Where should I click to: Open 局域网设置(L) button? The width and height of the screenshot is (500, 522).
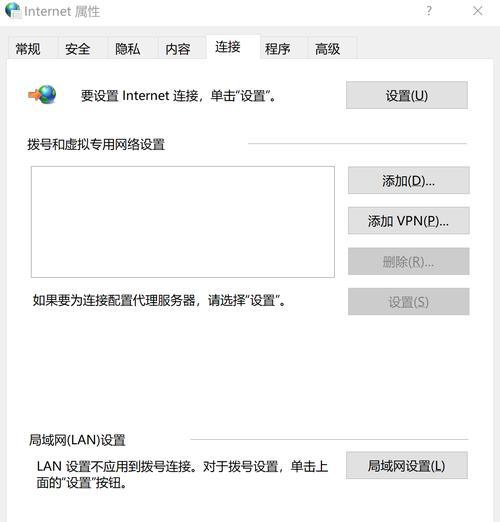pos(407,465)
